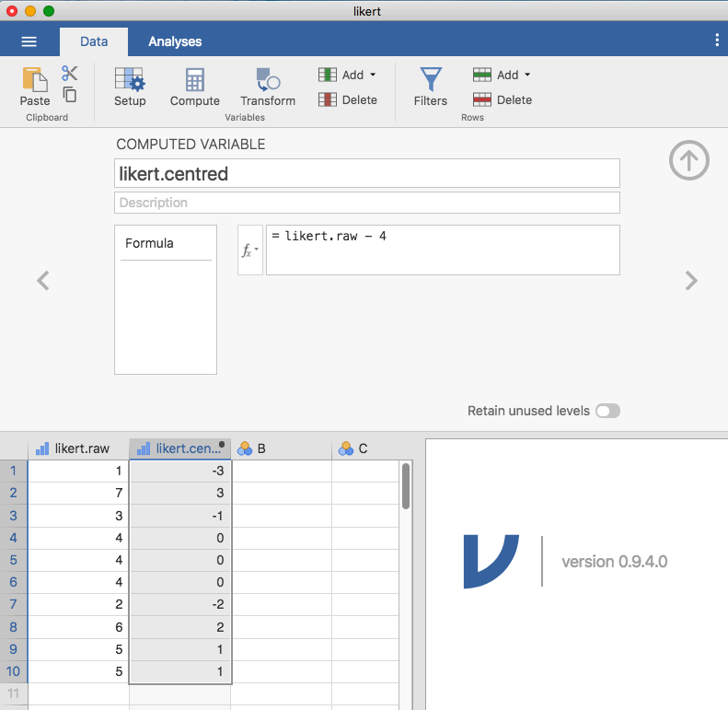The height and width of the screenshot is (710, 728).
Task: Switch to the Analyses tab
Action: pos(175,41)
